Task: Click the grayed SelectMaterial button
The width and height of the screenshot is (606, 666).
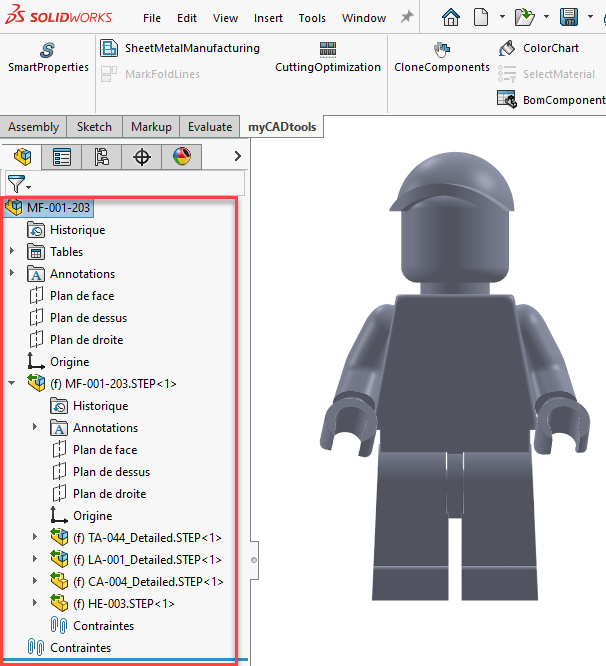Action: coord(547,74)
